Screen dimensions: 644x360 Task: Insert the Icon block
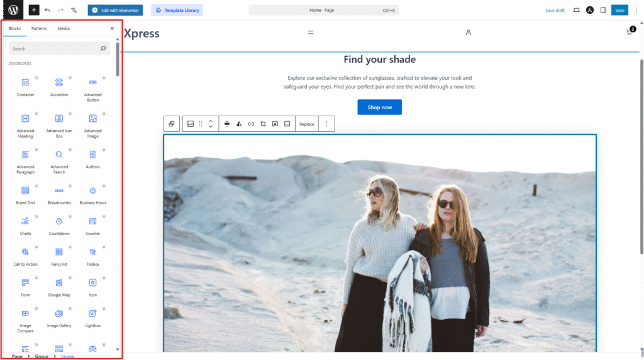(x=93, y=287)
